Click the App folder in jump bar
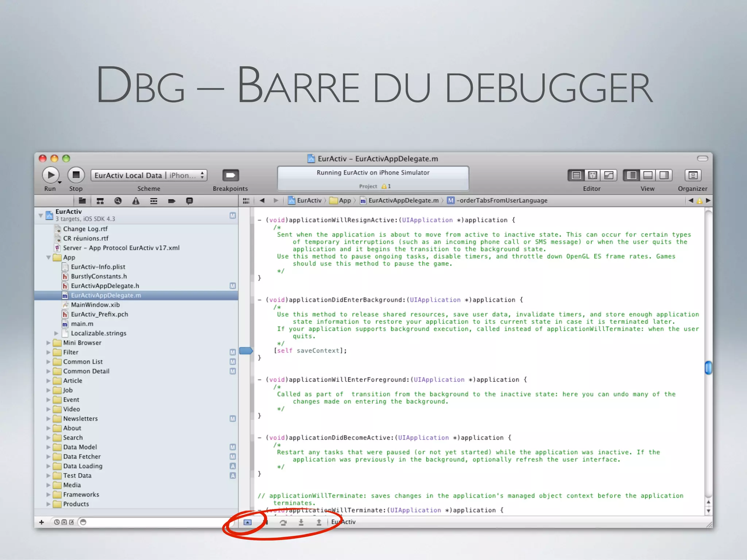 (x=340, y=201)
